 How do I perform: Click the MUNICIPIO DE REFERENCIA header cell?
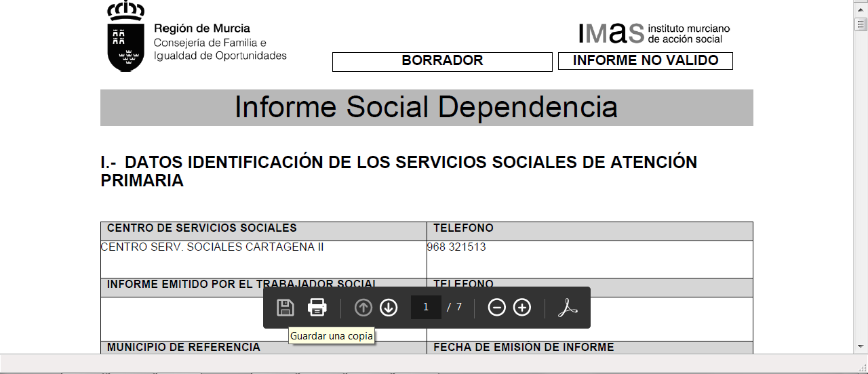[184, 347]
